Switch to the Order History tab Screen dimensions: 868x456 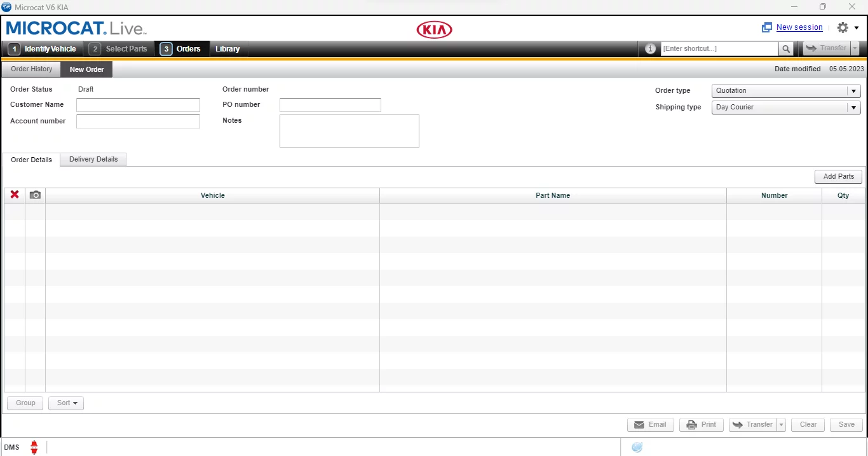point(32,69)
